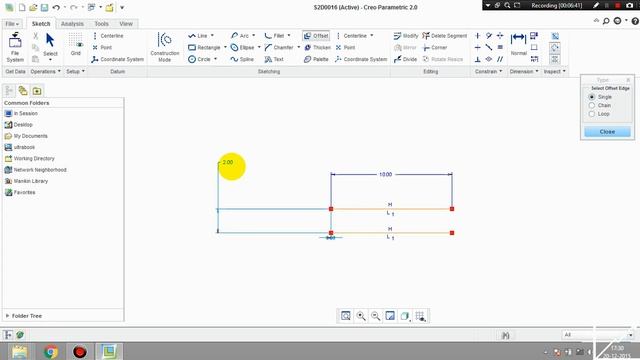Screen dimensions: 640x360
Task: Open Chrome from the taskbar
Action: (x=51, y=351)
